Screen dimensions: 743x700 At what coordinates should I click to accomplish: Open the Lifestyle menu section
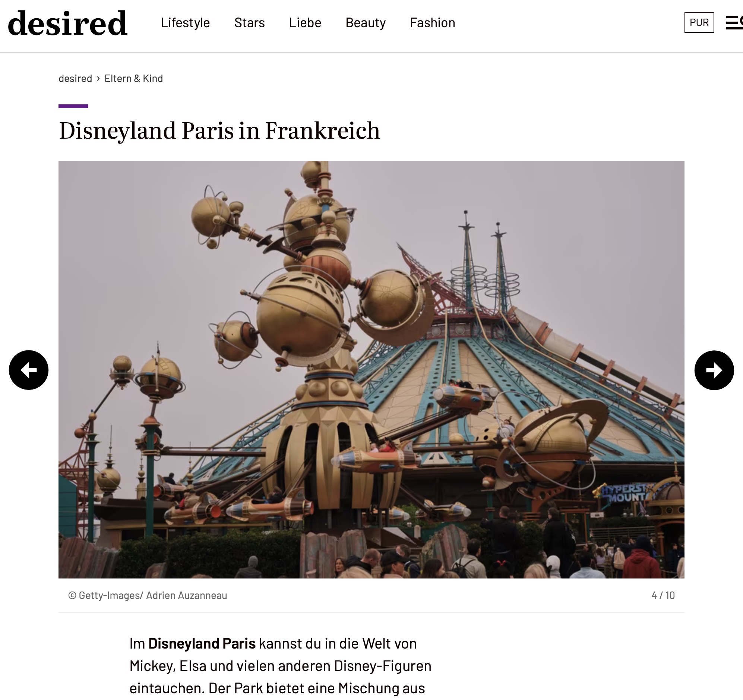tap(185, 23)
